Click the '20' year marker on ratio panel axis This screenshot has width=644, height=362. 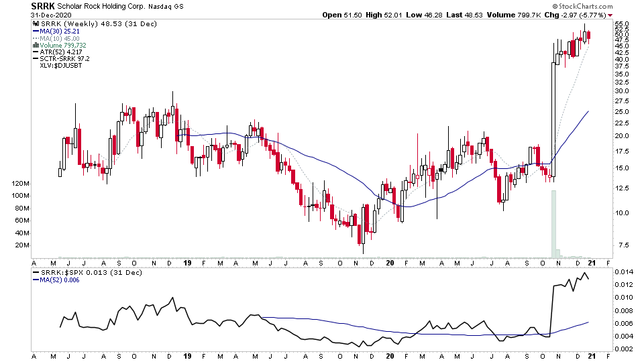click(x=390, y=356)
